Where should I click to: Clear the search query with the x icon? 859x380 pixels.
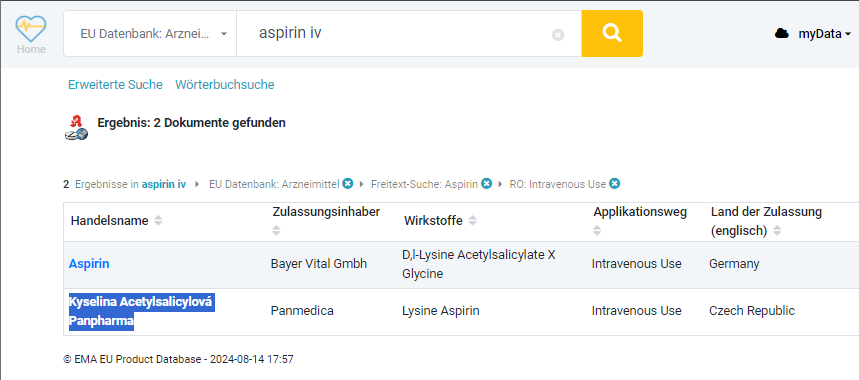(558, 35)
